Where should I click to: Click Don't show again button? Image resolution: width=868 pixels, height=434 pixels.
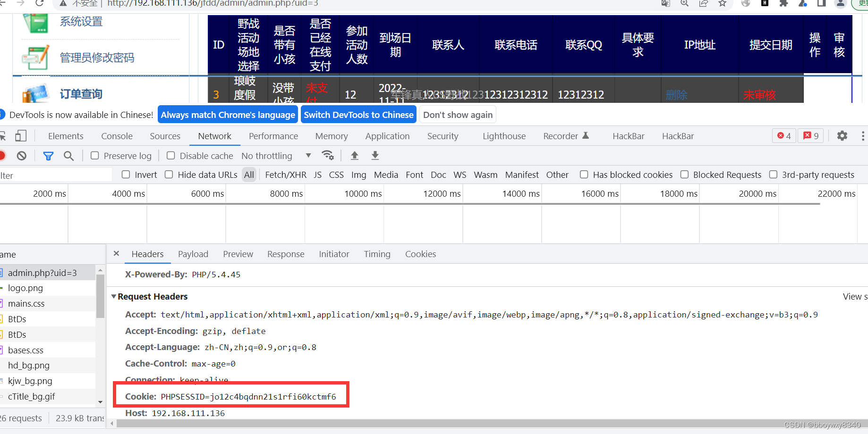click(x=458, y=115)
